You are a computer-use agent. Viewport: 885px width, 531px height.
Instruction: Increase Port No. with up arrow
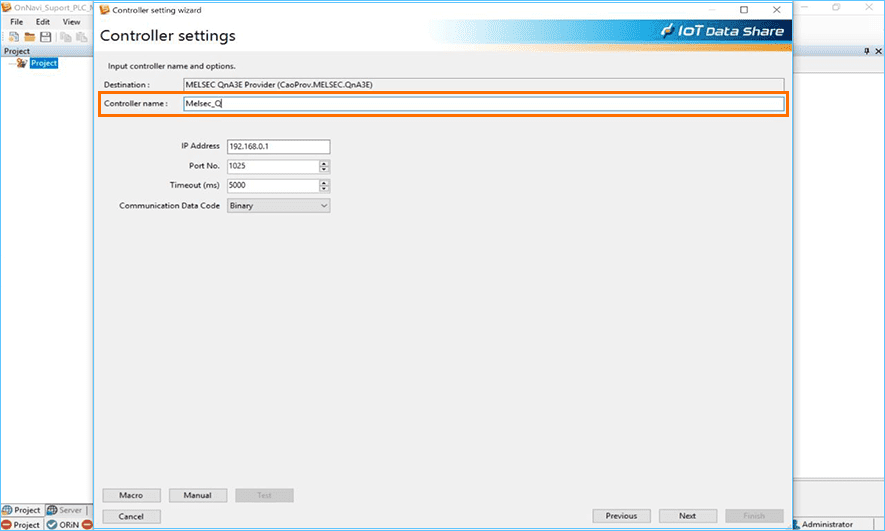click(324, 163)
